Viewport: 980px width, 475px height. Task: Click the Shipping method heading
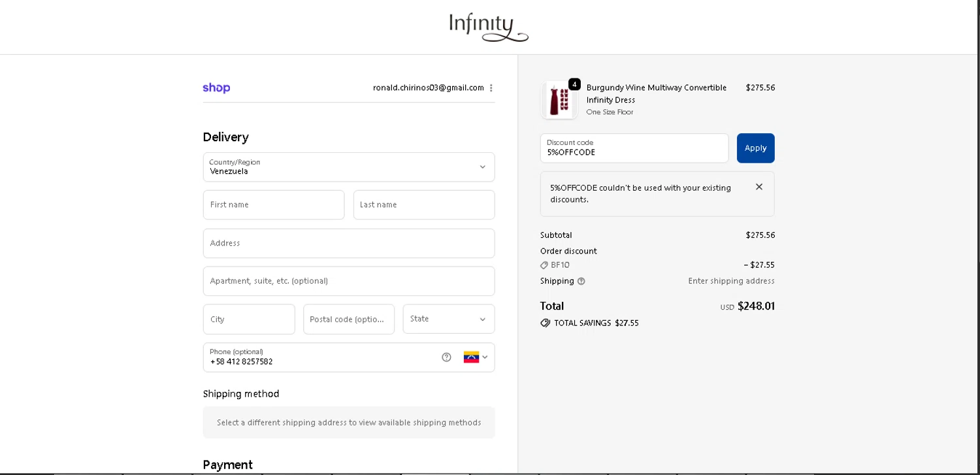[241, 394]
